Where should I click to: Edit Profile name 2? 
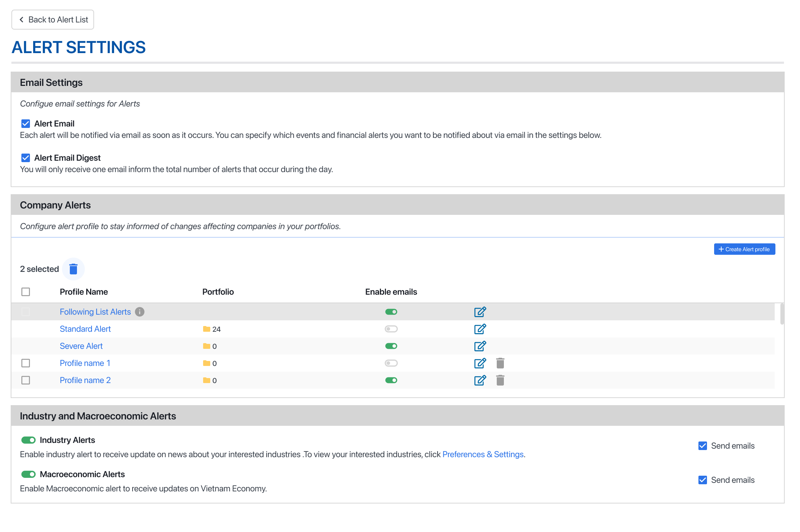point(480,380)
